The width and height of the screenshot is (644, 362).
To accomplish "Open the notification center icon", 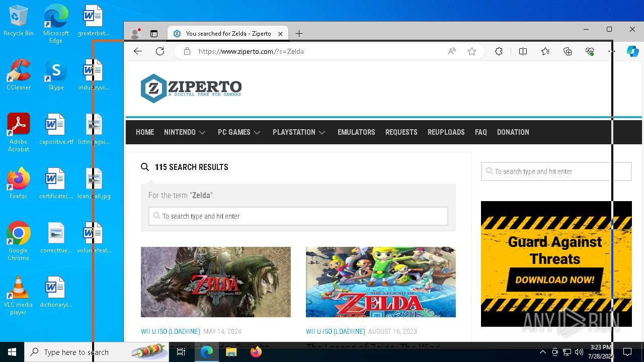I will pos(627,352).
